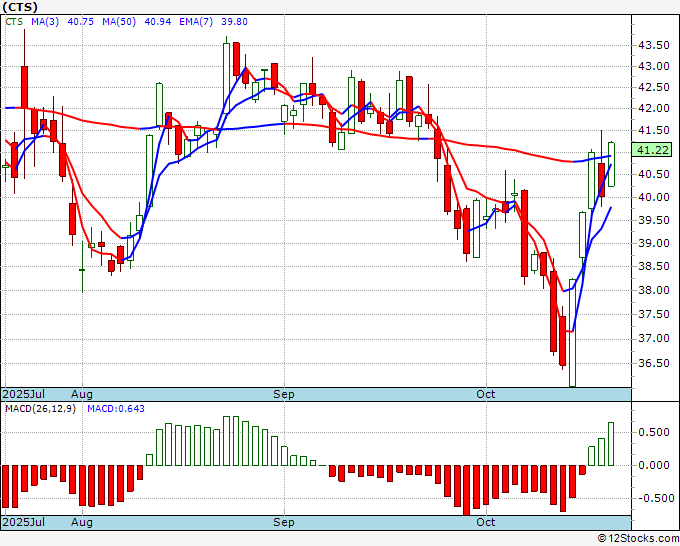Click Sep on the MACD panel axis
The height and width of the screenshot is (546, 680).
[284, 522]
